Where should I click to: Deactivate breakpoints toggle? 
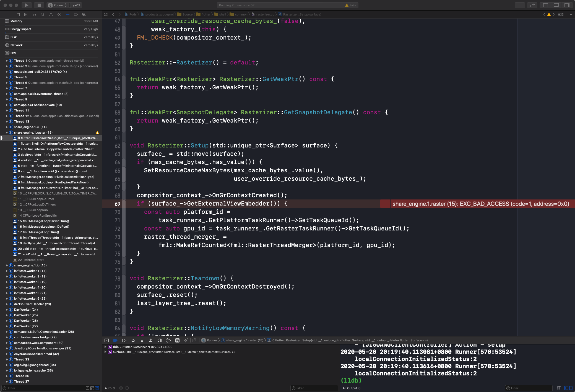click(x=115, y=340)
